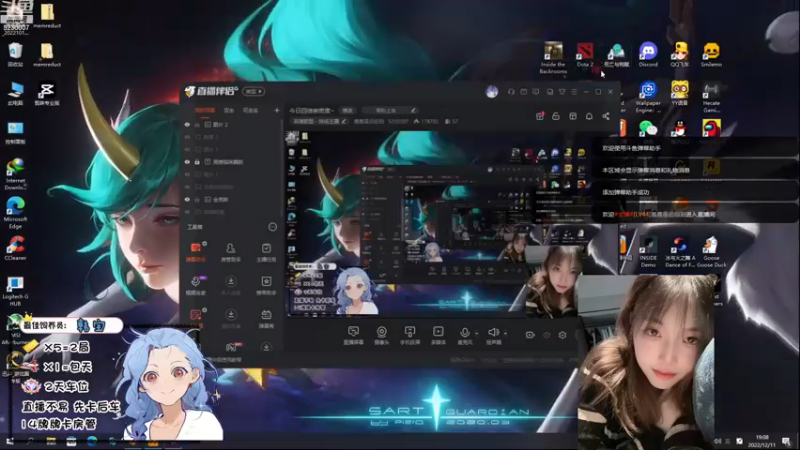800x450 pixels.
Task: Add a phone mirroring source from bottom toolbar
Action: tap(410, 335)
